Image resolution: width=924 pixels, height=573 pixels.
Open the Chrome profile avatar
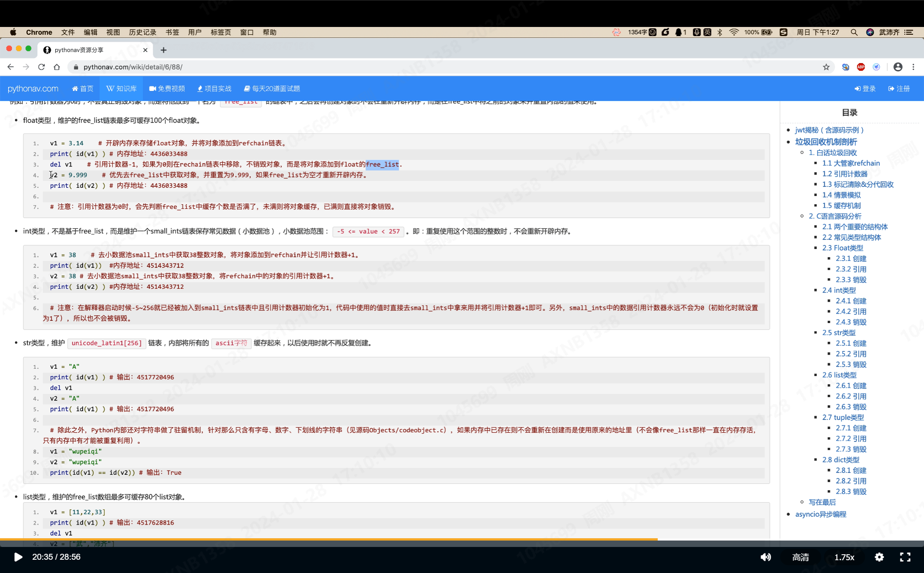click(x=898, y=67)
